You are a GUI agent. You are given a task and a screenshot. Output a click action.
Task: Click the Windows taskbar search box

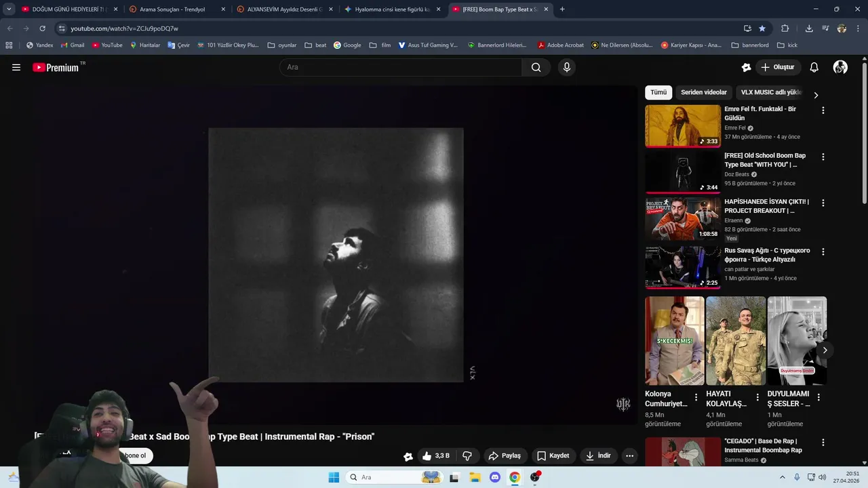pos(394,477)
